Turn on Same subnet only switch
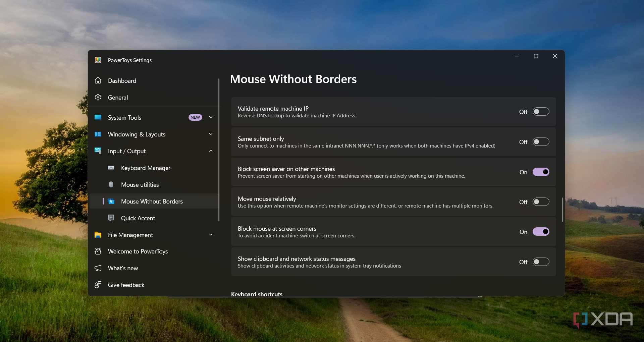The height and width of the screenshot is (342, 644). (x=541, y=142)
